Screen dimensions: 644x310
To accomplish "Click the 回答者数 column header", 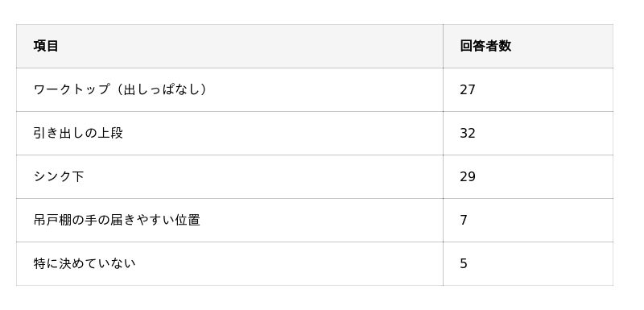I will pos(528,46).
